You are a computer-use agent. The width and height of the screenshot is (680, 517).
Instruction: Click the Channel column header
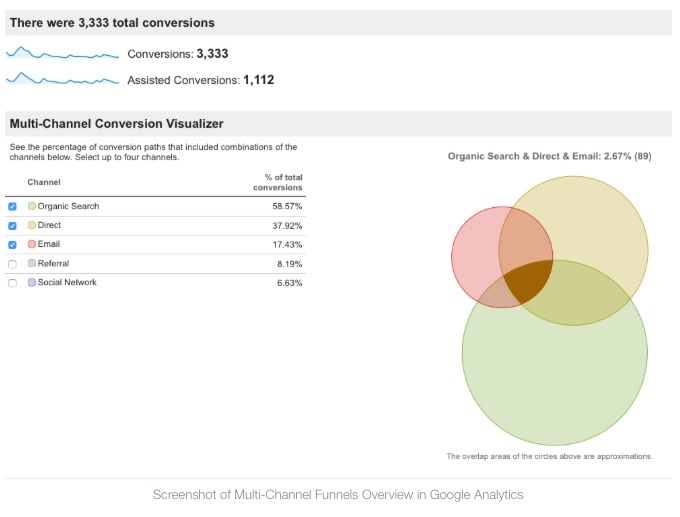(x=44, y=182)
